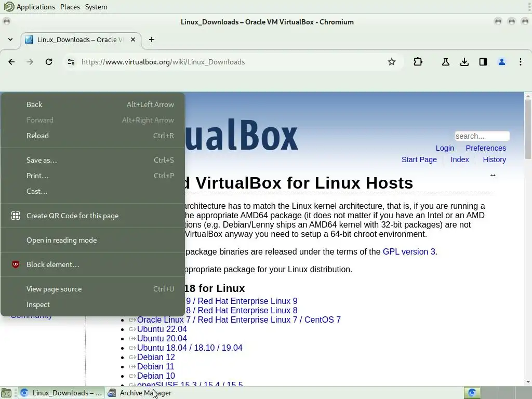Choose Reload in the context menu
532x399 pixels.
click(92, 136)
